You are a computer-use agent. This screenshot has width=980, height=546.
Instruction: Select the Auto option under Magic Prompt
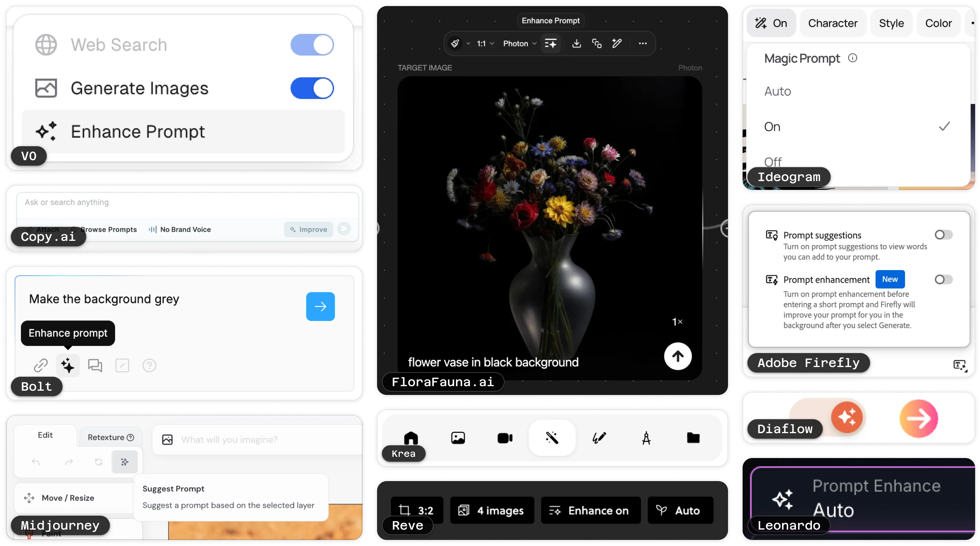778,91
